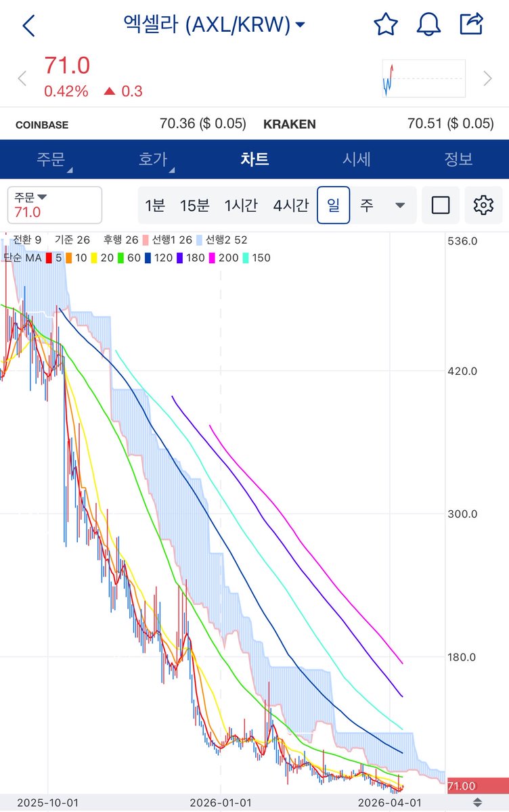This screenshot has width=509, height=812.
Task: Open the 엑셀라 (AXL/KRW) market selector dropdown
Action: point(214,25)
